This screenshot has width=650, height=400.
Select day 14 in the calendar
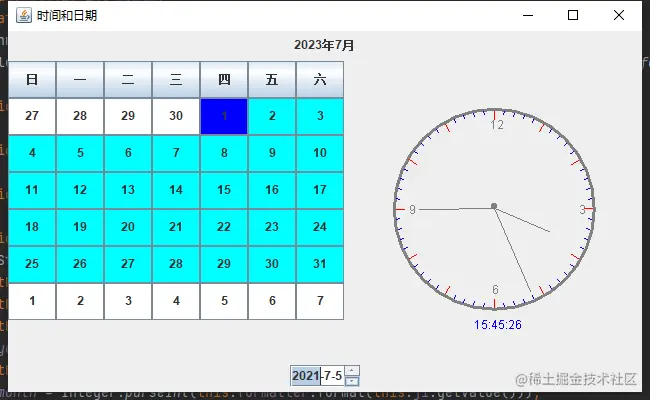[176, 190]
